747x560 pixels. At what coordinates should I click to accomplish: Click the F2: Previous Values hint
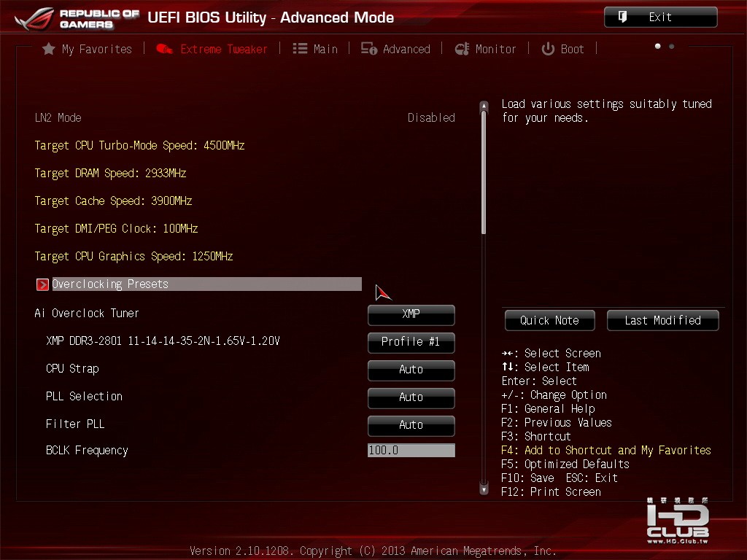pos(557,422)
